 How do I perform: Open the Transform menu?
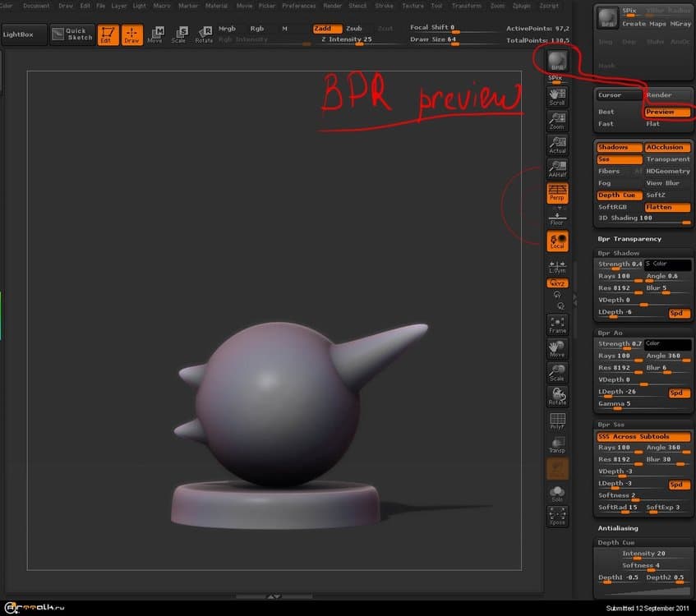pyautogui.click(x=466, y=6)
